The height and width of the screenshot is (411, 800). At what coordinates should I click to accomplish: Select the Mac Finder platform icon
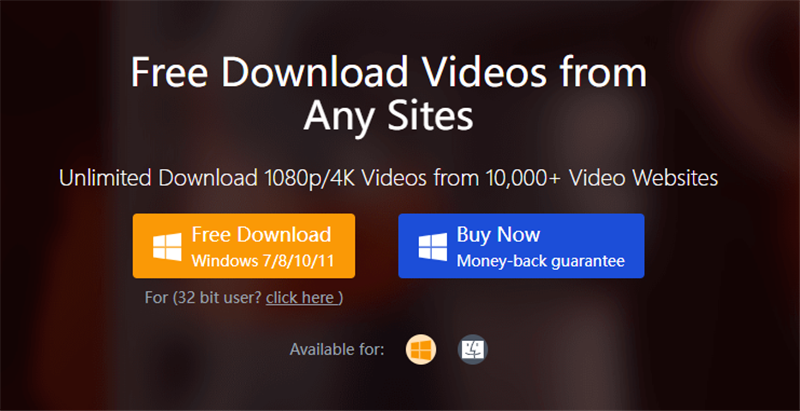pos(472,350)
